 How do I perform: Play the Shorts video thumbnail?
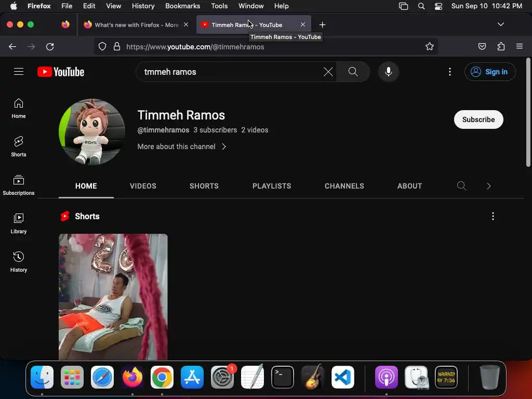(x=113, y=297)
